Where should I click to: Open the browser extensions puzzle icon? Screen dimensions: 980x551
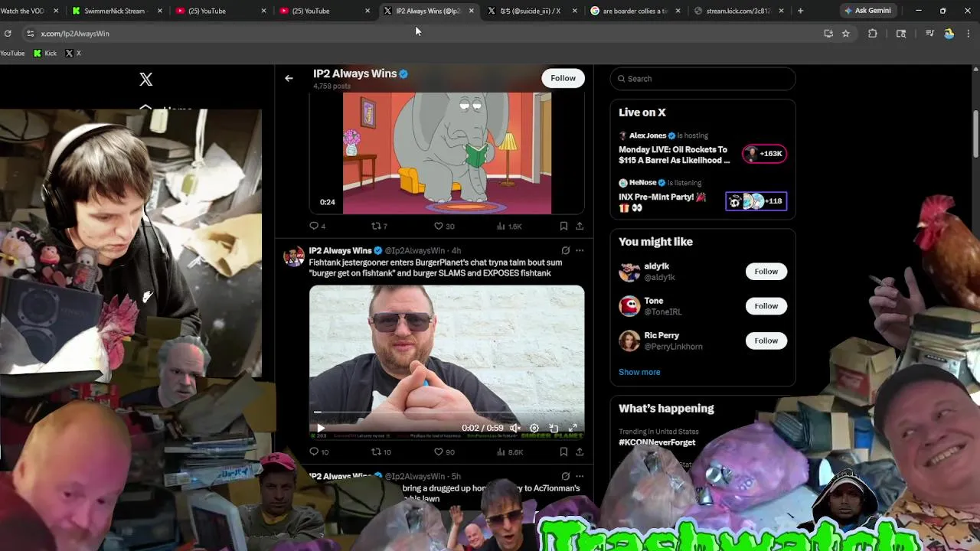pyautogui.click(x=872, y=34)
